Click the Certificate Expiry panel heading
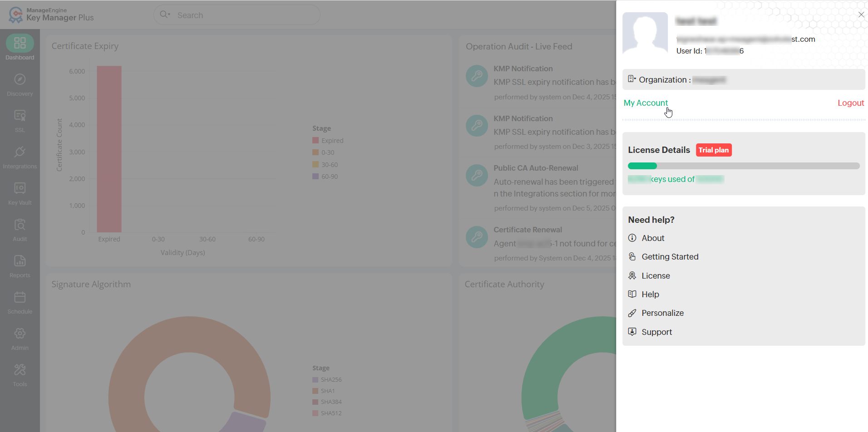The width and height of the screenshot is (868, 432). (85, 46)
